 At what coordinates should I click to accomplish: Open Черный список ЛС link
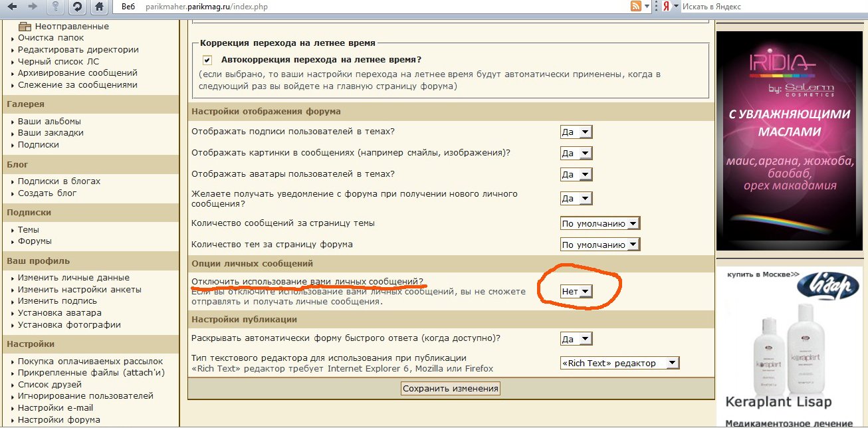58,61
